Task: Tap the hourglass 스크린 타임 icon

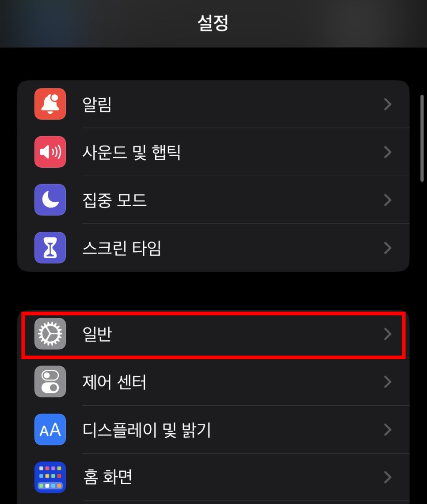Action: coord(50,247)
